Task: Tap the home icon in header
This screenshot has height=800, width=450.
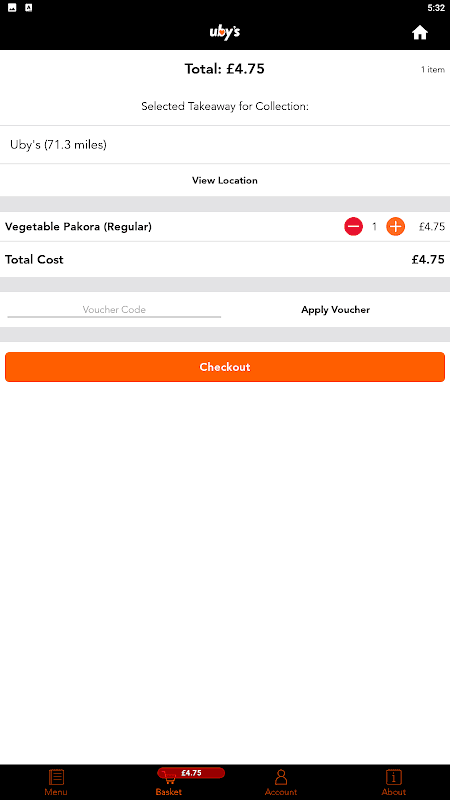Action: (419, 33)
